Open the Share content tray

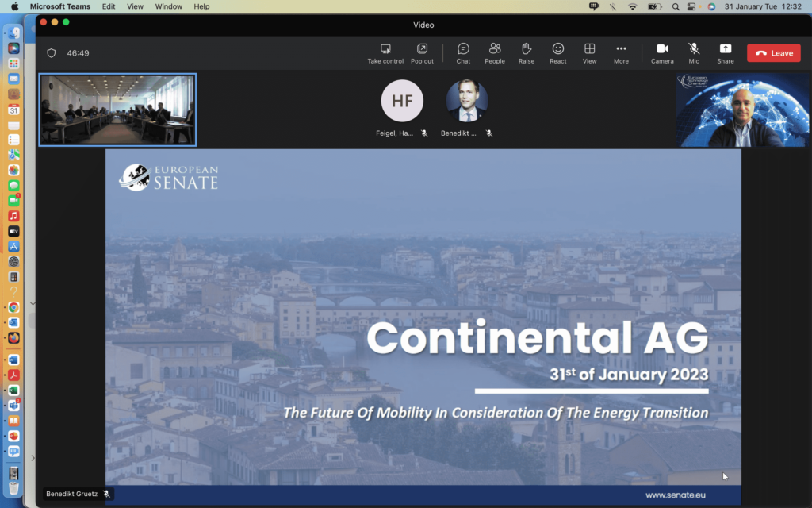tap(725, 53)
